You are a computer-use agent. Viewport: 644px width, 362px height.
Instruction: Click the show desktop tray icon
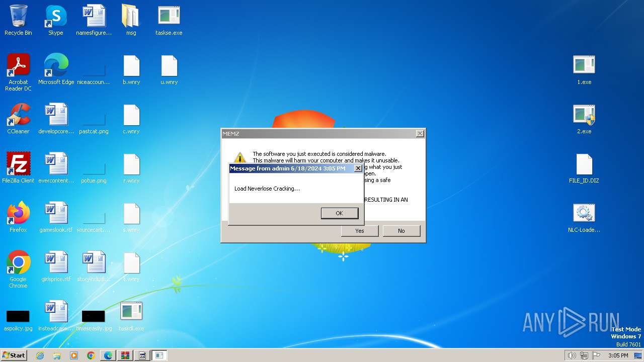pos(638,355)
